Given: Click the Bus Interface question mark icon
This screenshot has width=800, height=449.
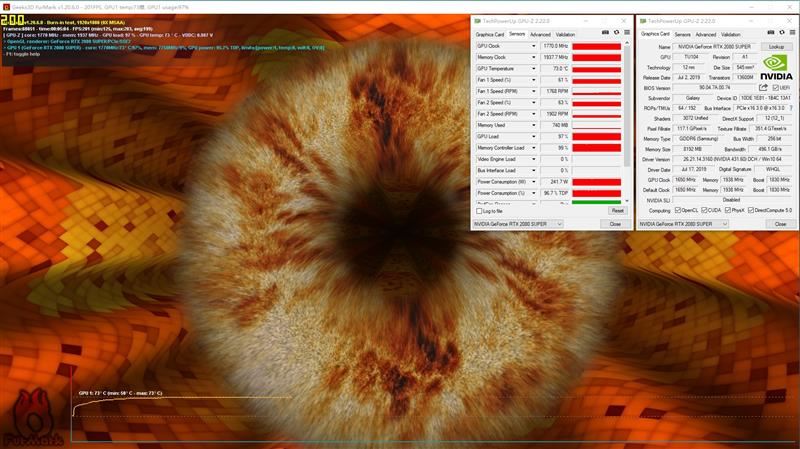Looking at the screenshot, I should 791,108.
